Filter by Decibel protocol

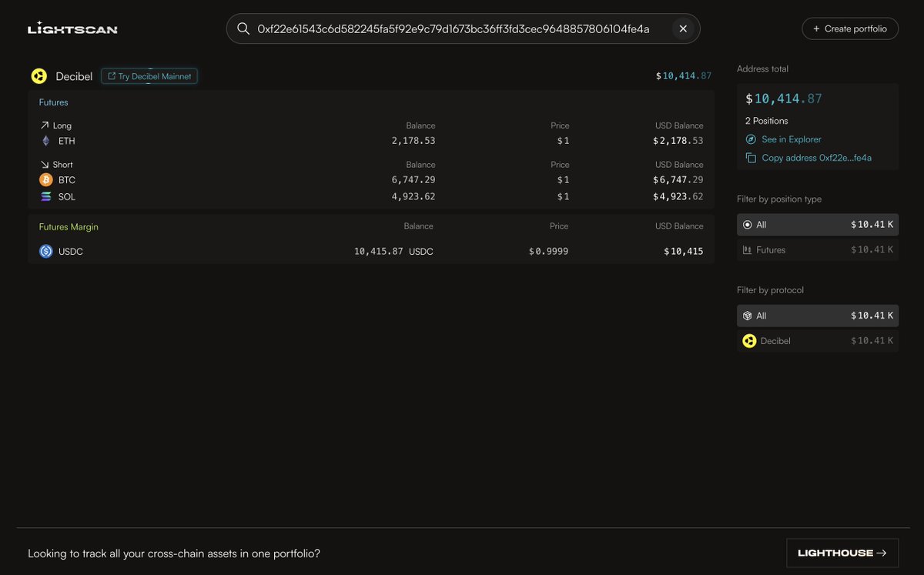point(818,341)
